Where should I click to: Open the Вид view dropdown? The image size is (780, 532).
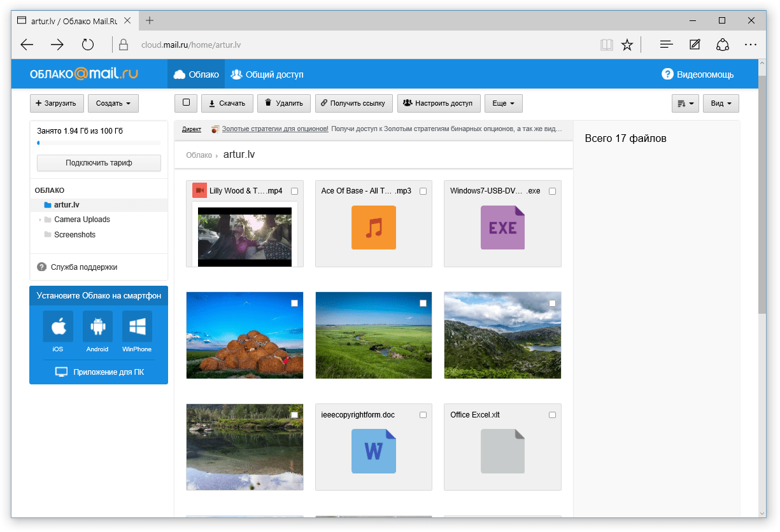pos(721,103)
